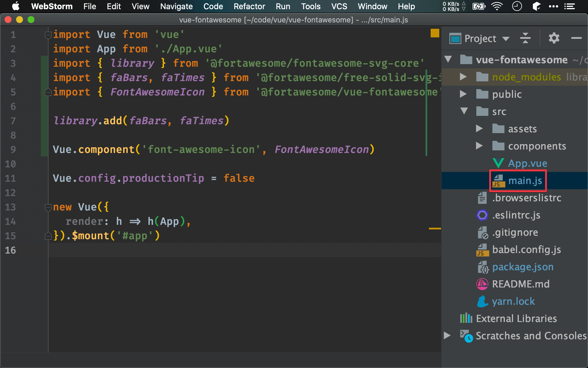
Task: Select the public folder icon
Action: pyautogui.click(x=482, y=94)
